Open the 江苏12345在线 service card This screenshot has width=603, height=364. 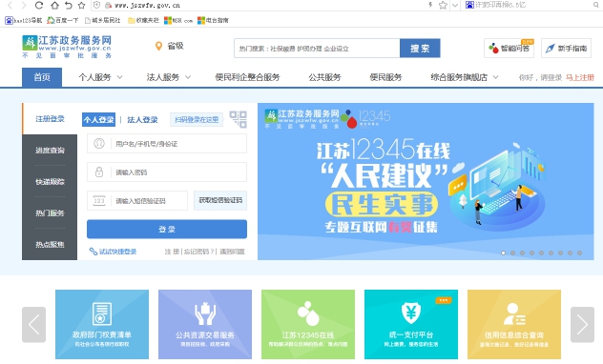[x=308, y=324]
